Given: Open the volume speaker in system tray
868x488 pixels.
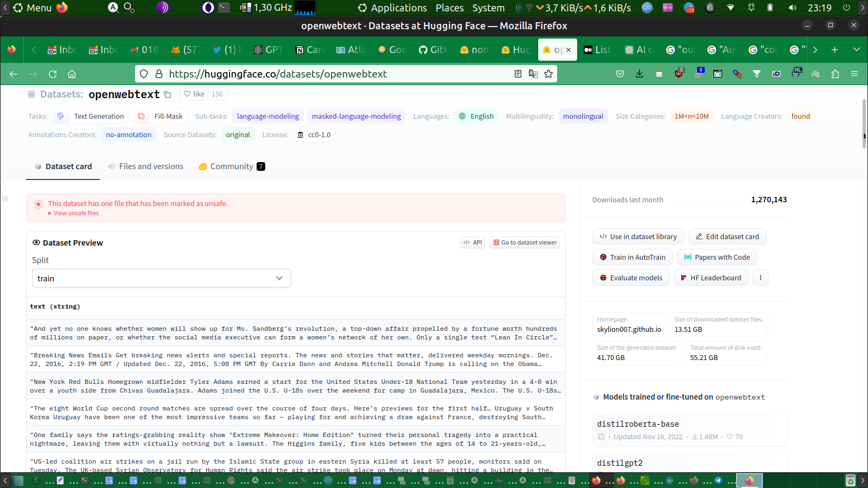Looking at the screenshot, I should [793, 8].
